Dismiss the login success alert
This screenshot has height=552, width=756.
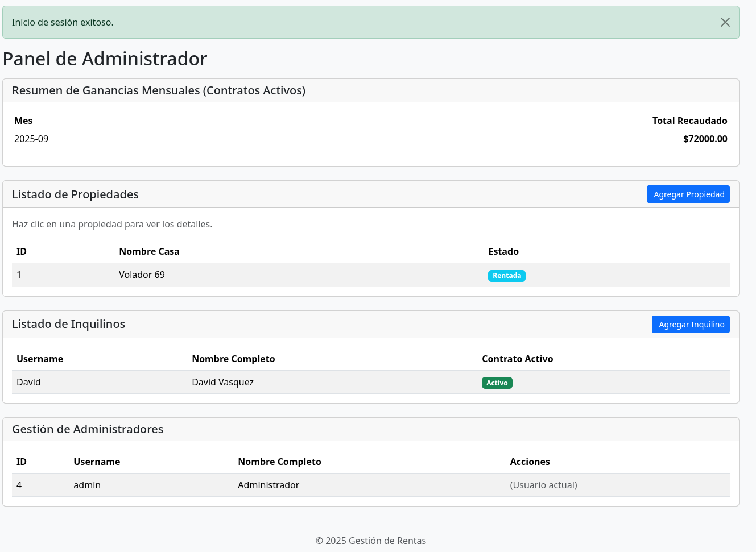click(725, 22)
